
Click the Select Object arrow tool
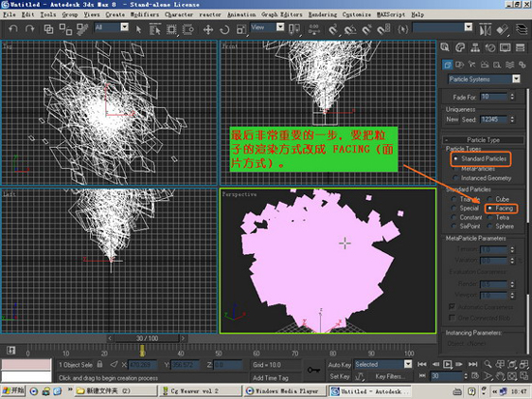pos(138,30)
